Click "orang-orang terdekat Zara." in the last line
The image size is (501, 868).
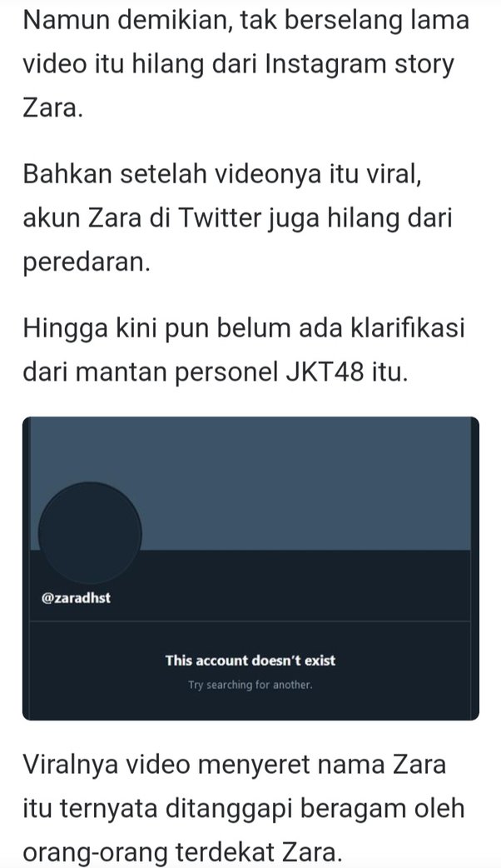(179, 852)
